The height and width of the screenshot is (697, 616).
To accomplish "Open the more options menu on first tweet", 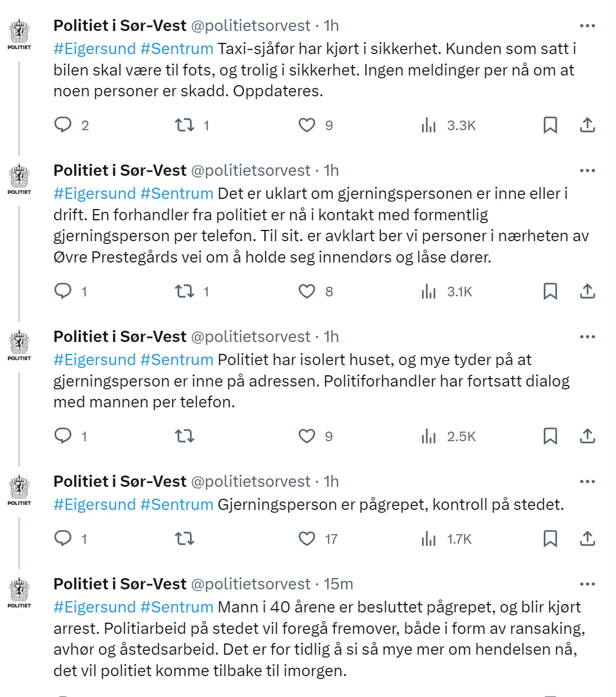I will coord(588,25).
